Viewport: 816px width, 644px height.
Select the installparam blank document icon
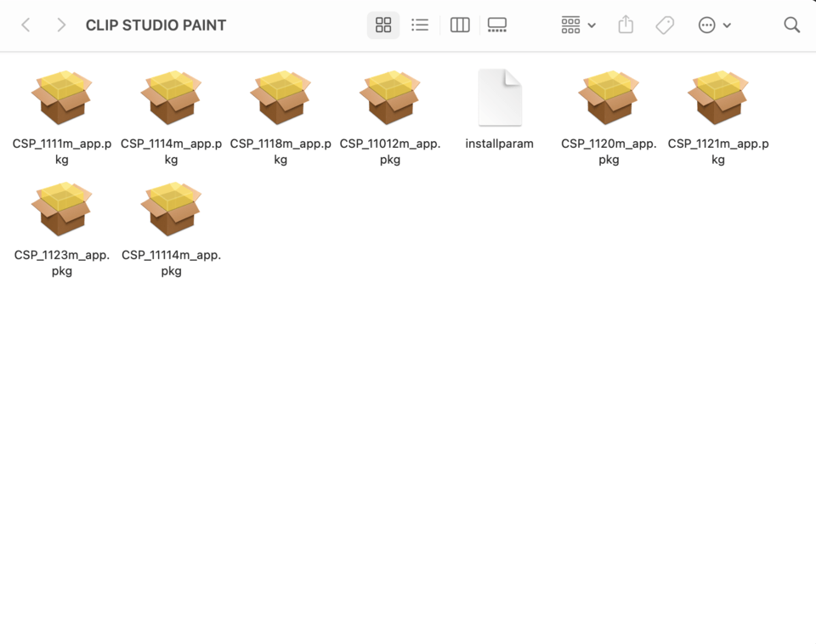[500, 98]
